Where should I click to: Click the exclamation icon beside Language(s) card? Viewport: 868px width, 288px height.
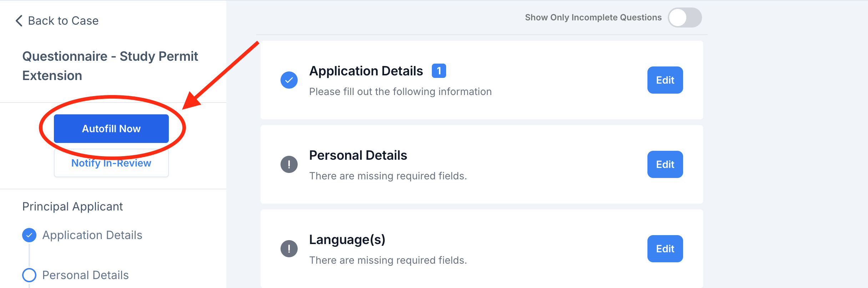pos(289,249)
